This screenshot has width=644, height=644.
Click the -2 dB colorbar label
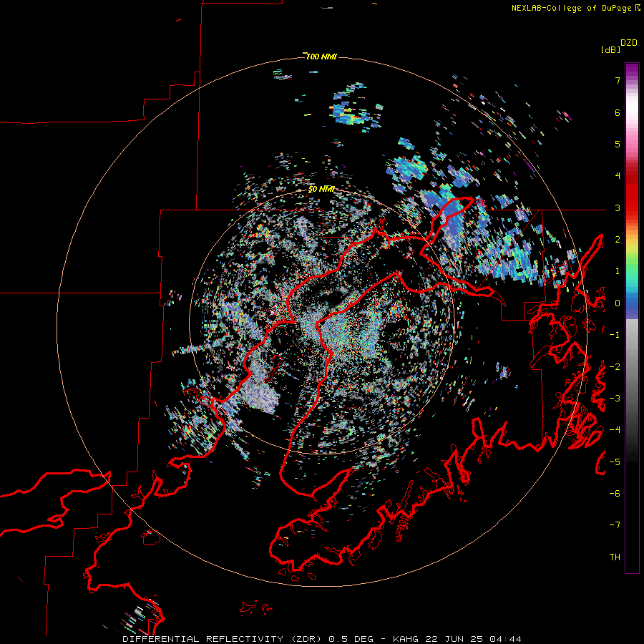point(615,366)
